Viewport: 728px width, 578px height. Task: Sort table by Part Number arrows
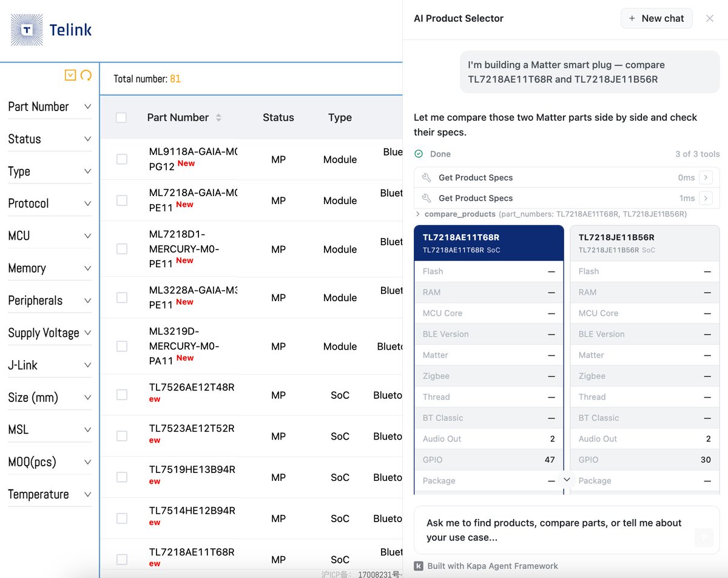tap(218, 118)
